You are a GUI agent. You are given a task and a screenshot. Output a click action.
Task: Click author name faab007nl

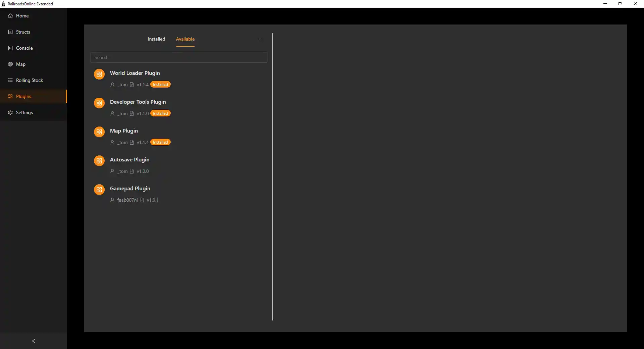point(127,200)
